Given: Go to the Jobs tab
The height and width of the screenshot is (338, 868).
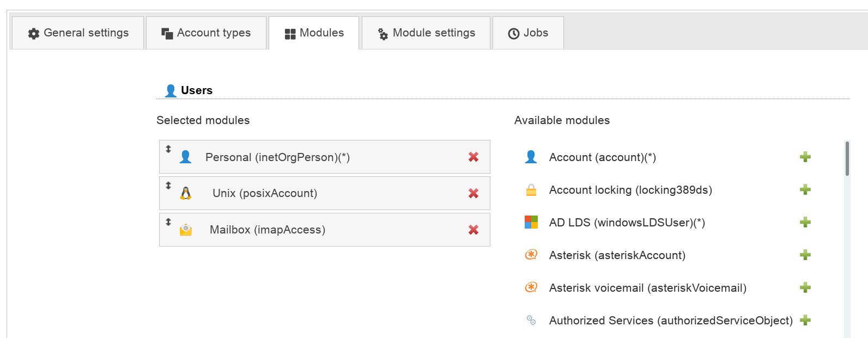Looking at the screenshot, I should (x=528, y=33).
